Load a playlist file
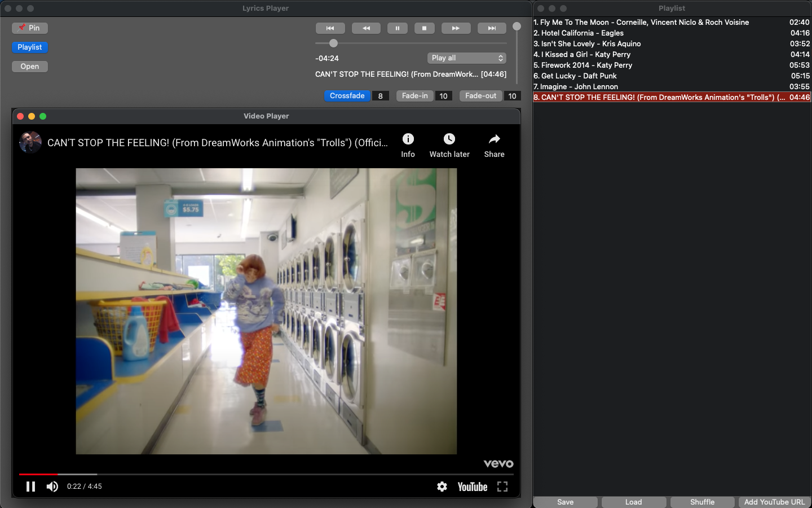This screenshot has width=812, height=508. pos(634,502)
